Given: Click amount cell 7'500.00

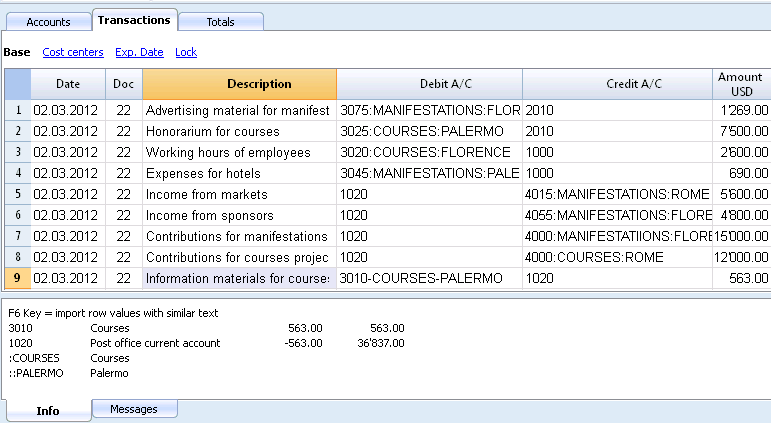Looking at the screenshot, I should [x=741, y=131].
